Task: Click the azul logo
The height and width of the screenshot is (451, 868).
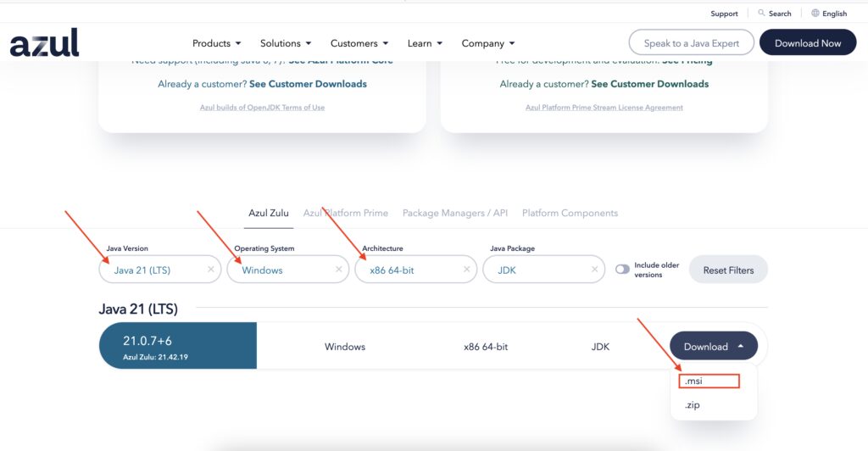Action: 44,42
